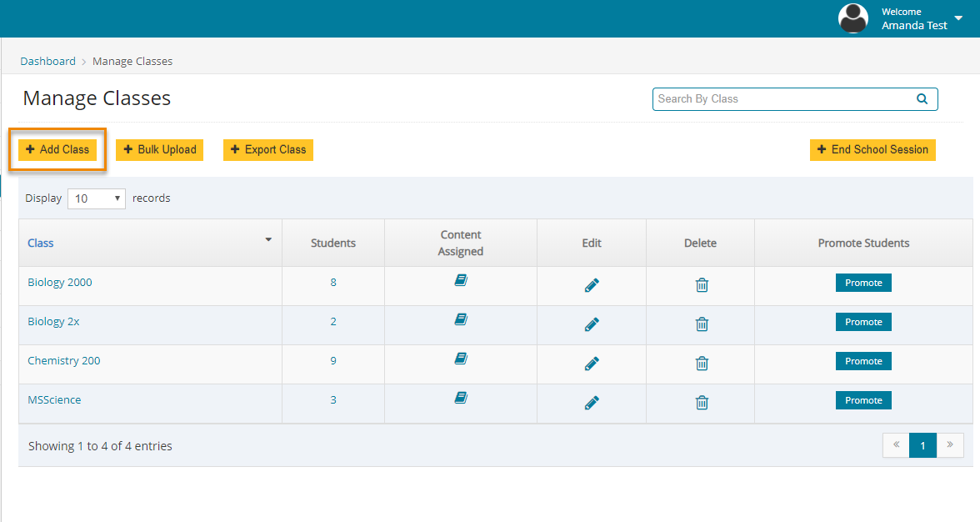View content book icon for Chemistry 200

[x=461, y=359]
